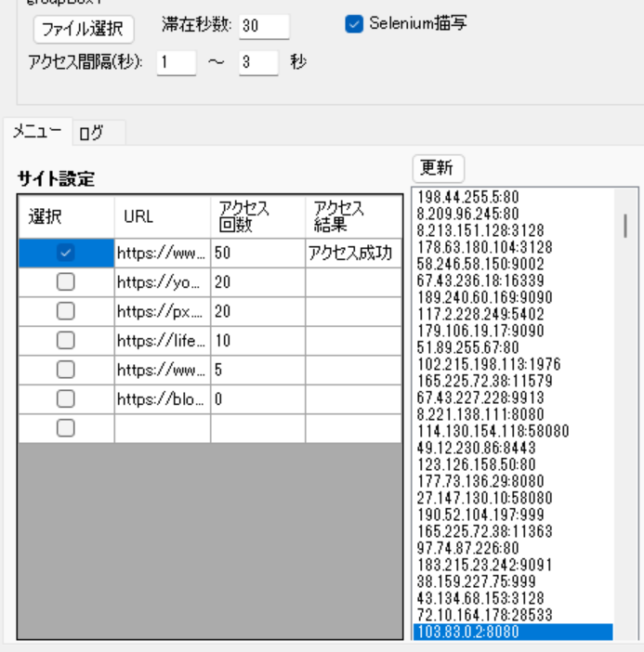Select proxy 117.2.228.249:5402
Viewport: 644px width, 652px height.
(513, 314)
